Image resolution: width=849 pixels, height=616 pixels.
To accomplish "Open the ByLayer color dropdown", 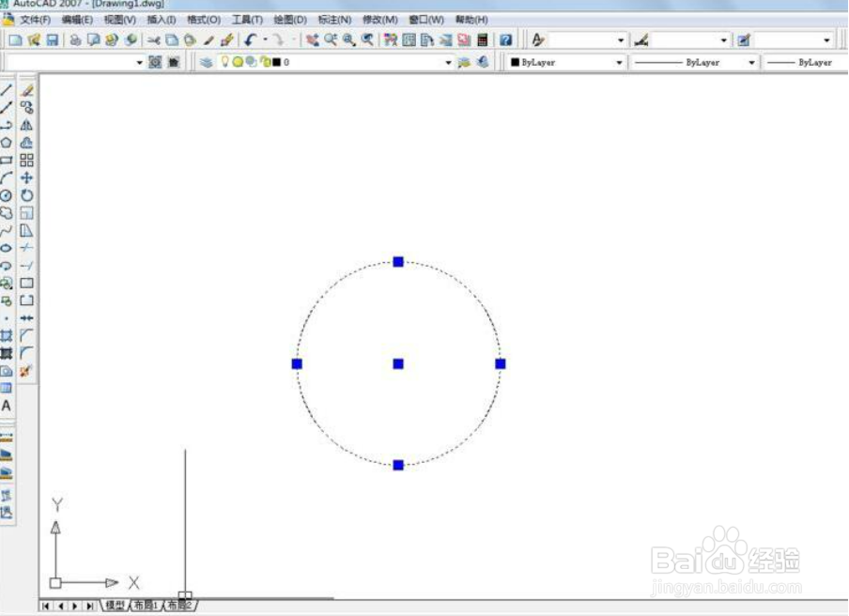I will tap(618, 62).
